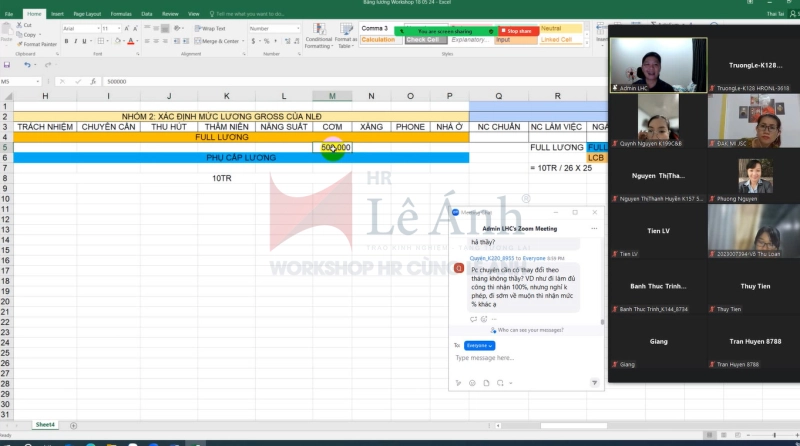Click the Save icon in quick access toolbar
This screenshot has height=446, width=800.
tap(7, 65)
